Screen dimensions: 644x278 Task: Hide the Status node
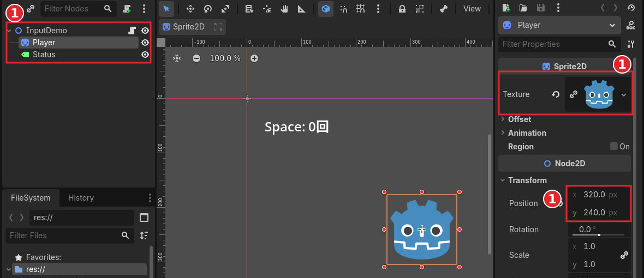[x=145, y=55]
